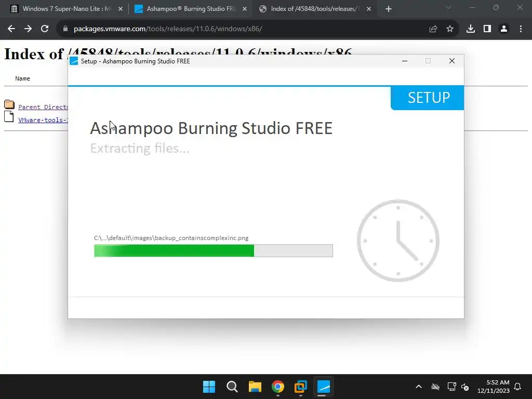Open the VMware Workstation taskbar icon
532x399 pixels.
pos(301,387)
